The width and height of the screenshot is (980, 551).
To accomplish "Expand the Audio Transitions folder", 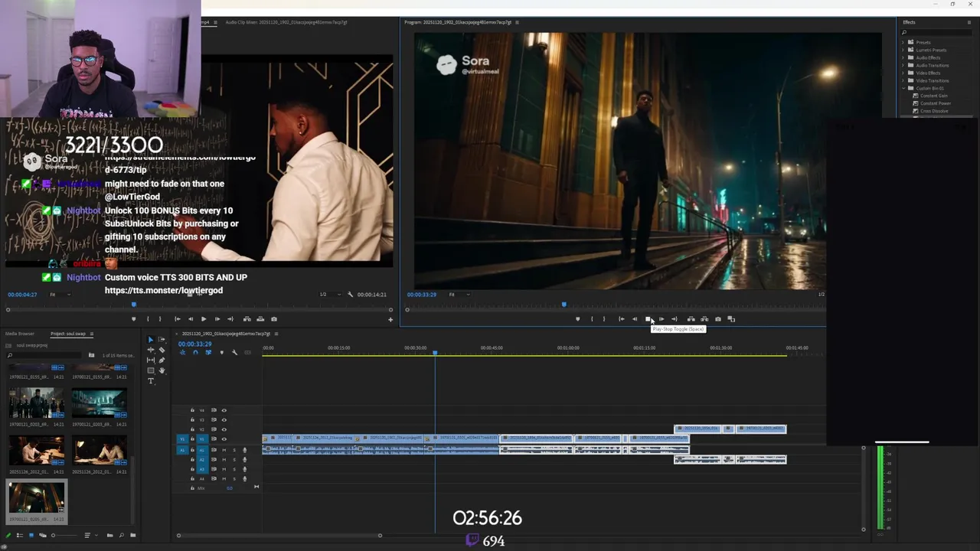I will click(903, 65).
